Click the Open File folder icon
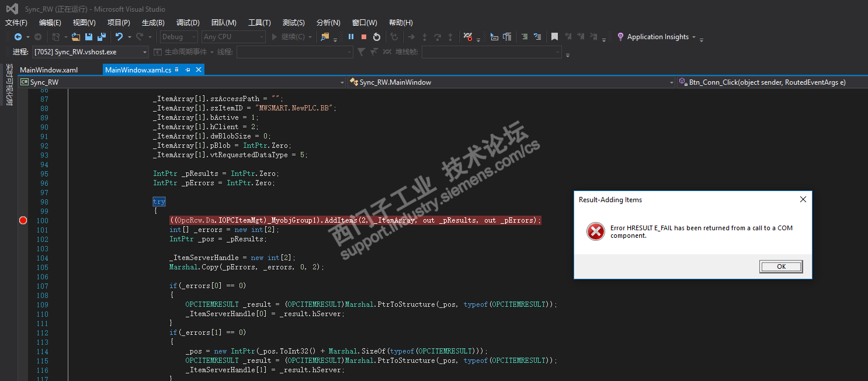868x381 pixels. click(x=76, y=37)
